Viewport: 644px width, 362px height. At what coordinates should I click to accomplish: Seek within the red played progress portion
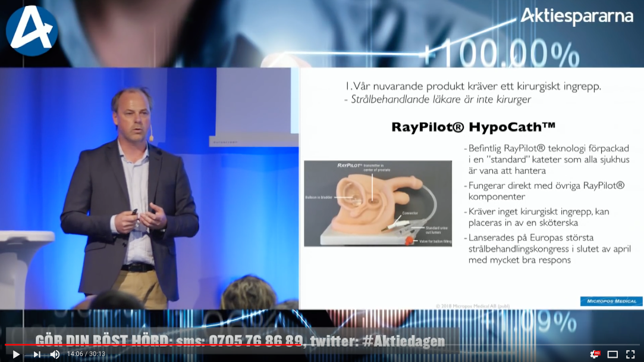(x=149, y=344)
